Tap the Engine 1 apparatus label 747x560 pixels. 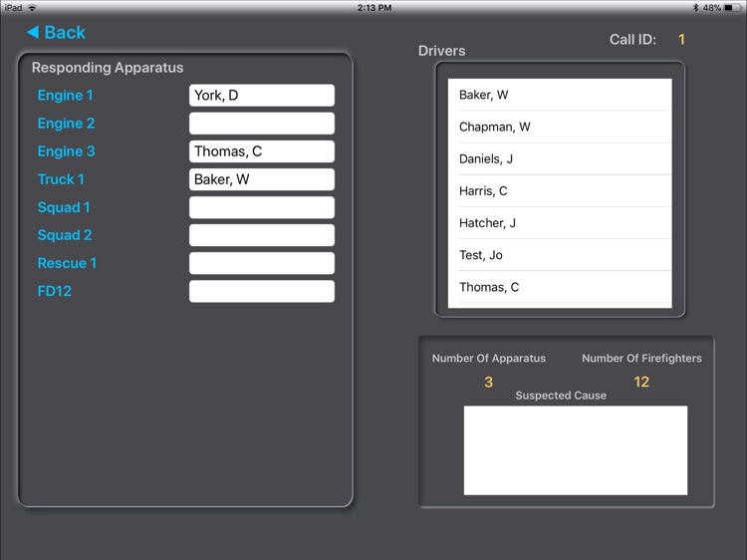coord(66,96)
